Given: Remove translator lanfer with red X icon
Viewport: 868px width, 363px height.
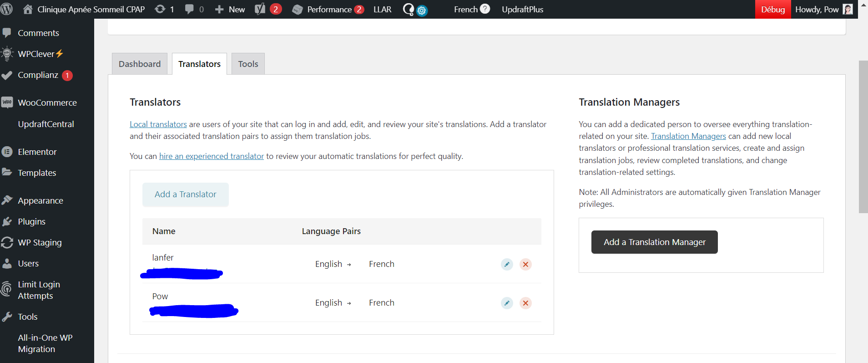Looking at the screenshot, I should [x=525, y=264].
